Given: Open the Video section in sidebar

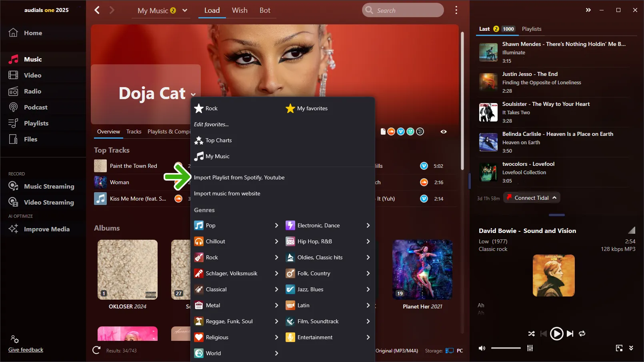Looking at the screenshot, I should coord(32,75).
